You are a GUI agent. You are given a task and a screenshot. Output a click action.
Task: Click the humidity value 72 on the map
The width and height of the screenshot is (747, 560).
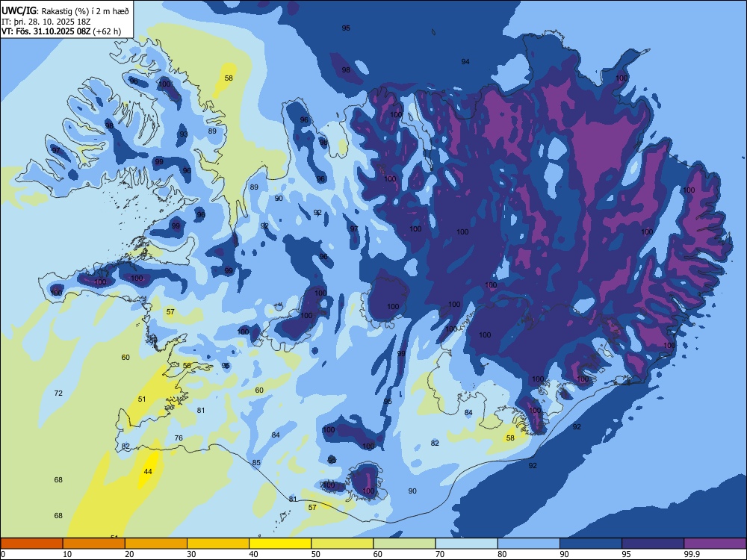point(58,393)
